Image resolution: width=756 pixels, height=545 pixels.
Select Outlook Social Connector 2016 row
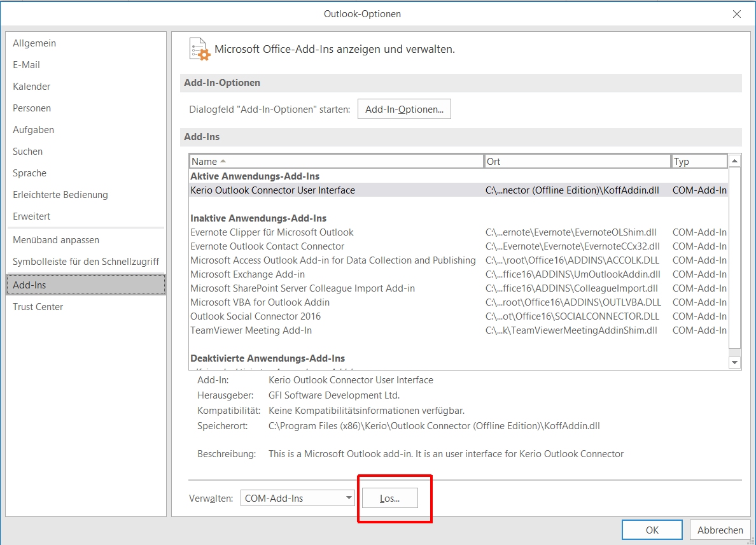(459, 316)
